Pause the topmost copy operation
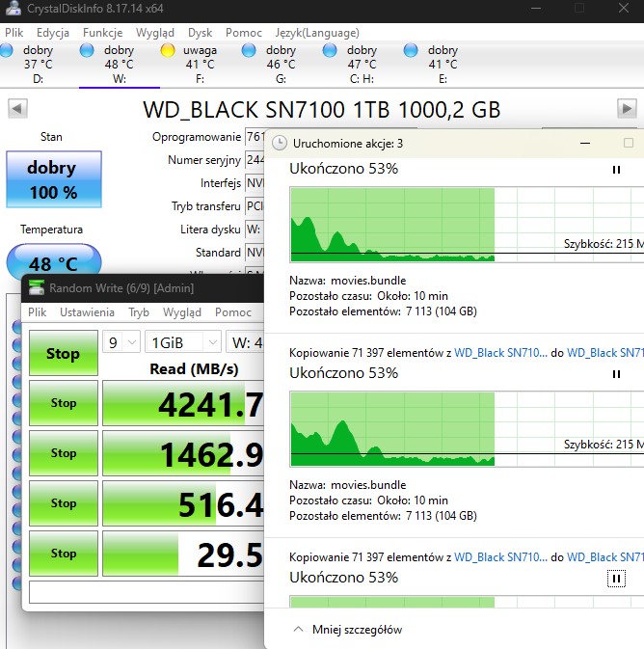Screen dimensions: 644x649 [616, 170]
